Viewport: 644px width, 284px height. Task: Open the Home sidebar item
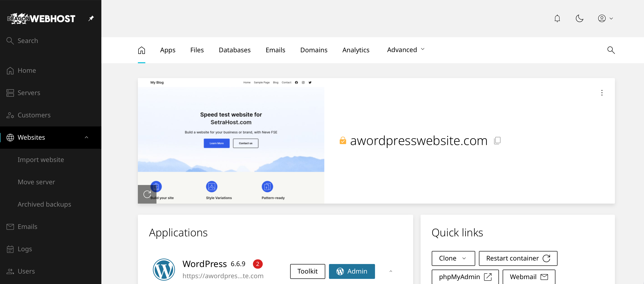(50, 70)
